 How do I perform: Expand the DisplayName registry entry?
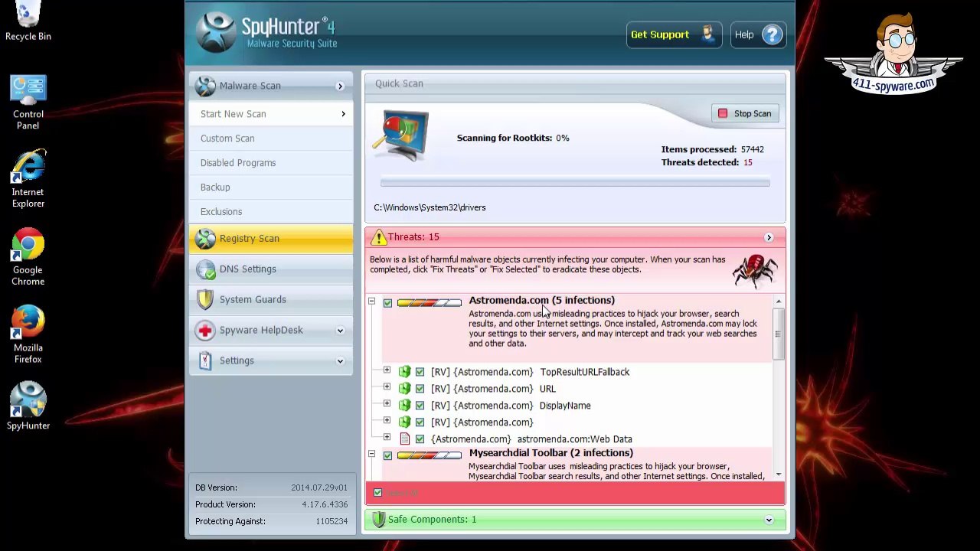point(387,404)
